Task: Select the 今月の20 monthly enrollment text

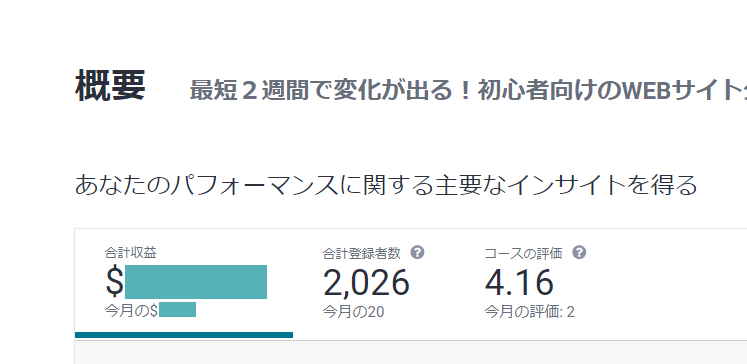Action: [x=353, y=312]
